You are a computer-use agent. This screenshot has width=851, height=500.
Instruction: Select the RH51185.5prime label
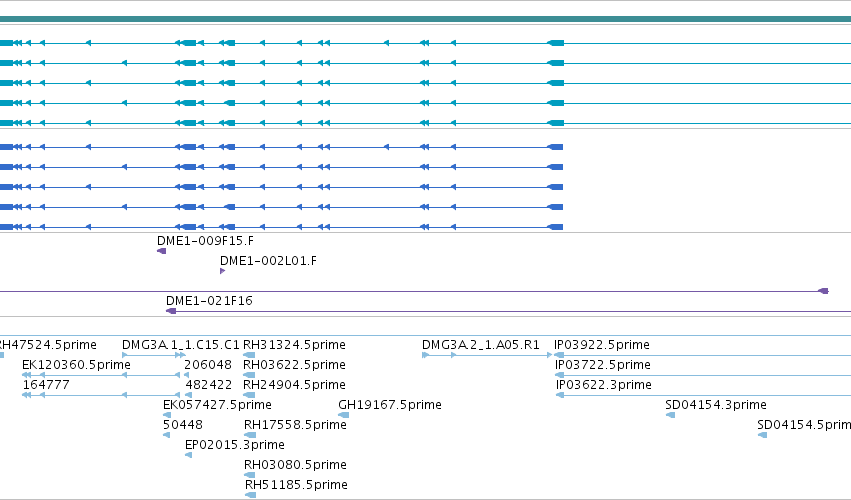coord(296,485)
